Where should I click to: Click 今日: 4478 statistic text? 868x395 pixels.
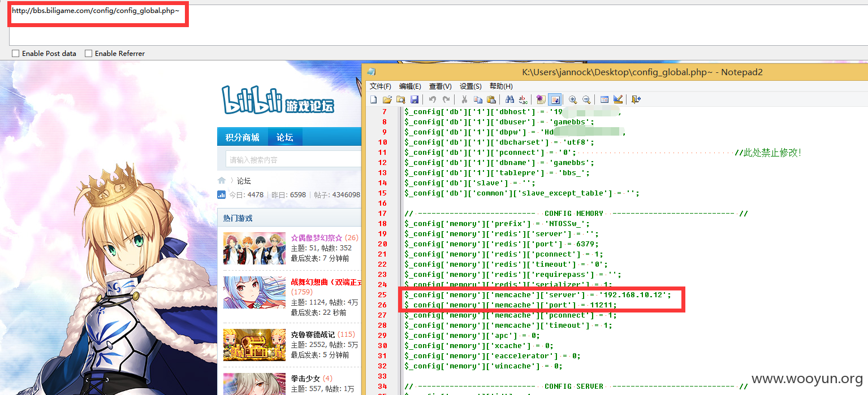pyautogui.click(x=246, y=195)
